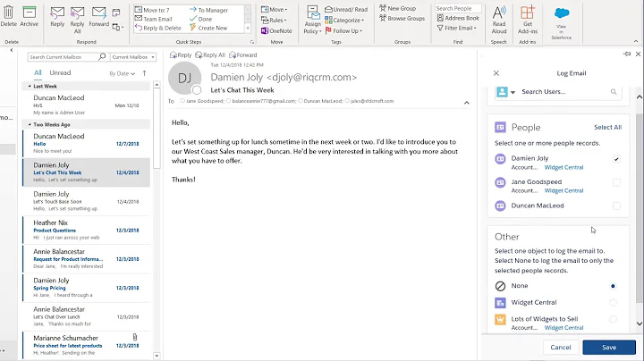
Task: Check Duncan MacLeod people record
Action: (x=616, y=206)
